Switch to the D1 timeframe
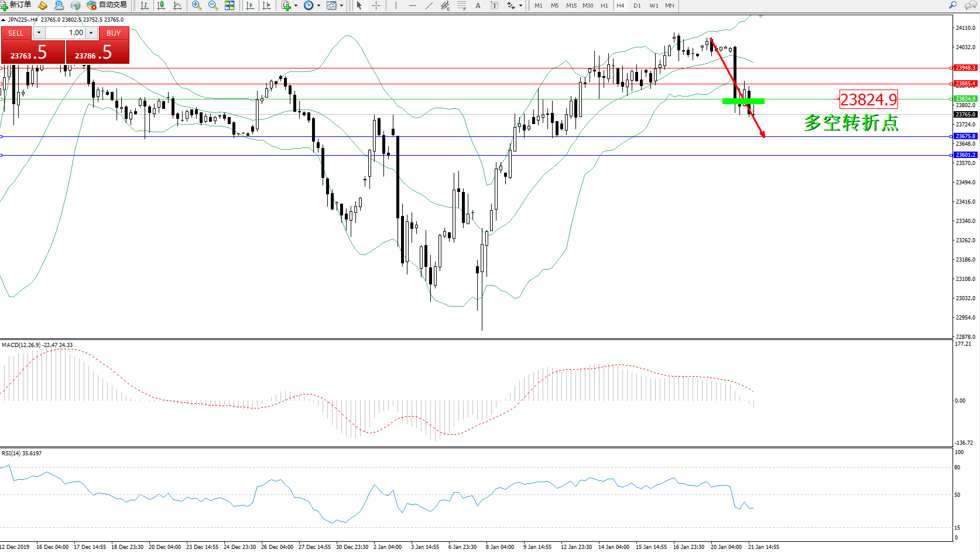This screenshot has height=553, width=980. [637, 5]
